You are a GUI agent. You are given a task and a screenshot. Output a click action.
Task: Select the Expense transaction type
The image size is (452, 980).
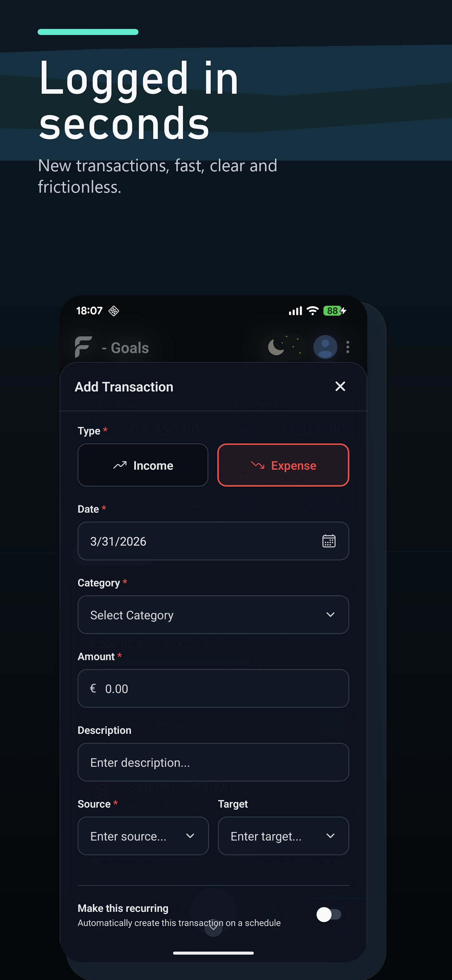tap(283, 465)
